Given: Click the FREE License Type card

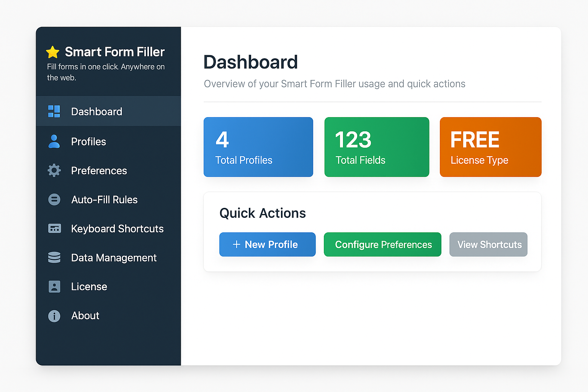Looking at the screenshot, I should click(490, 147).
